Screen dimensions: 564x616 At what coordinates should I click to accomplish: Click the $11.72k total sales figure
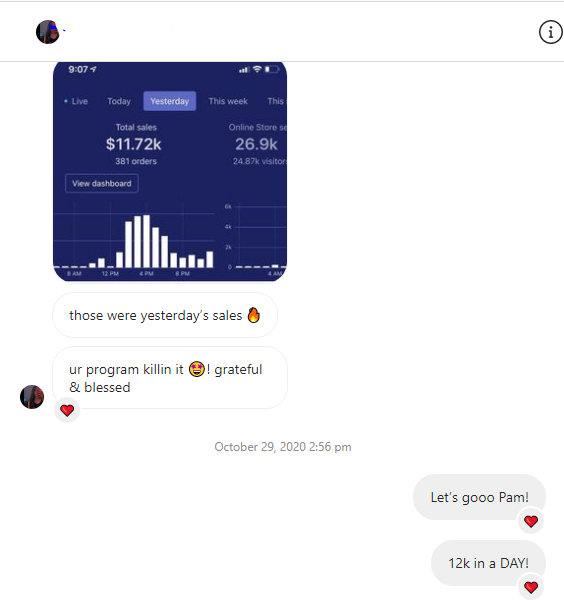click(x=134, y=144)
